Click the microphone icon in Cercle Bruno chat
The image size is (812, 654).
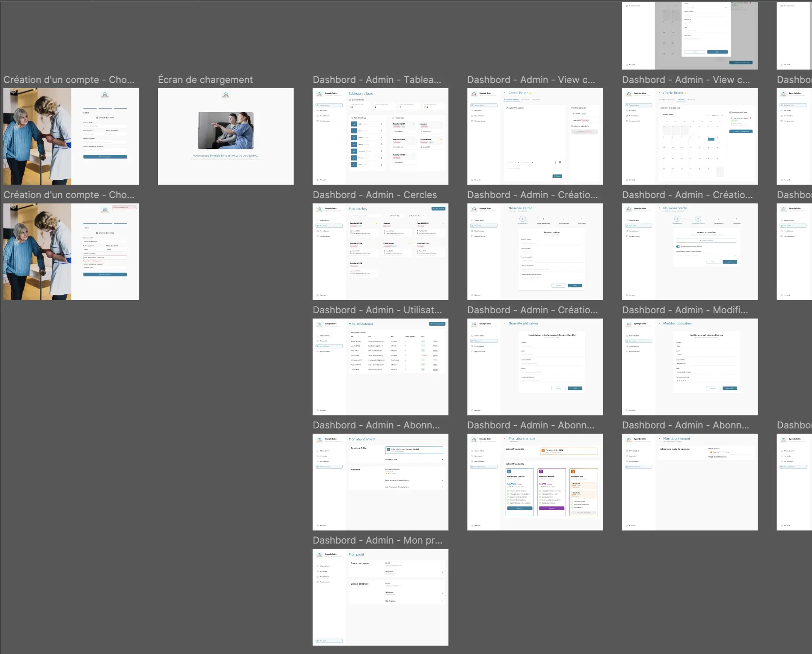click(x=555, y=162)
